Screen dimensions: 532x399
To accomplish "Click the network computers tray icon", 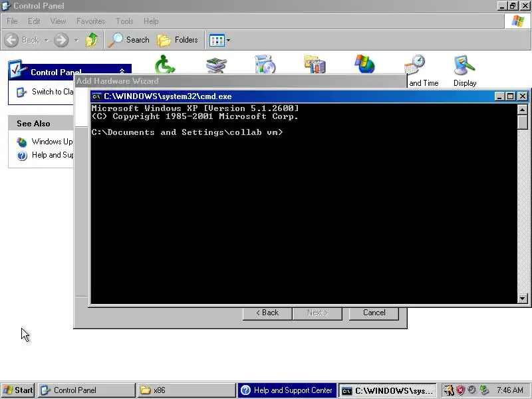I will click(x=484, y=390).
